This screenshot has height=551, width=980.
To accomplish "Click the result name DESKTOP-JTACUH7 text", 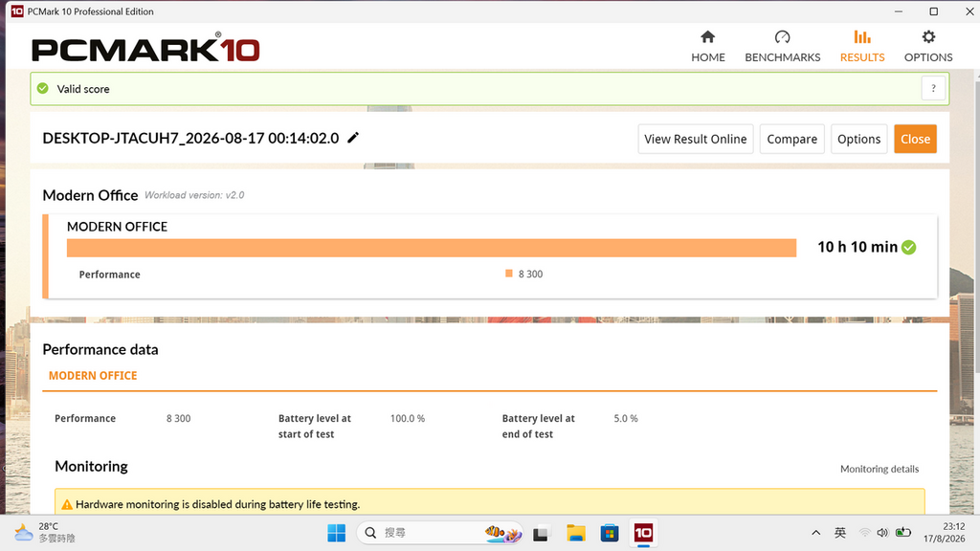I will pos(190,138).
